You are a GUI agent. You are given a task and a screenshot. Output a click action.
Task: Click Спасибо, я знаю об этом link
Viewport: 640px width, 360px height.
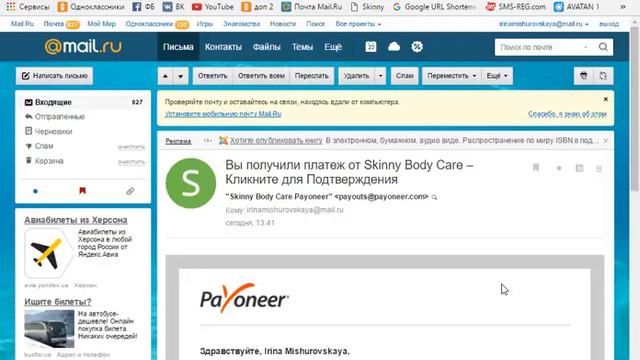point(567,114)
